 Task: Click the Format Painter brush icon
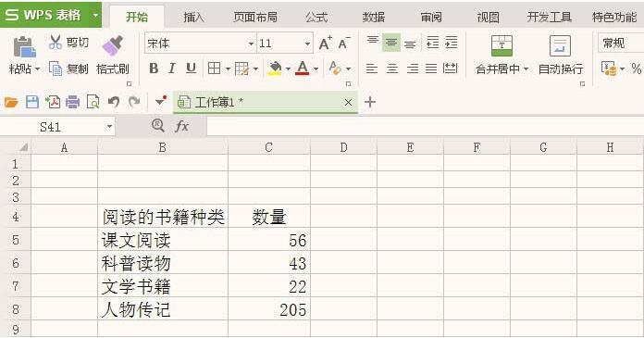click(113, 46)
